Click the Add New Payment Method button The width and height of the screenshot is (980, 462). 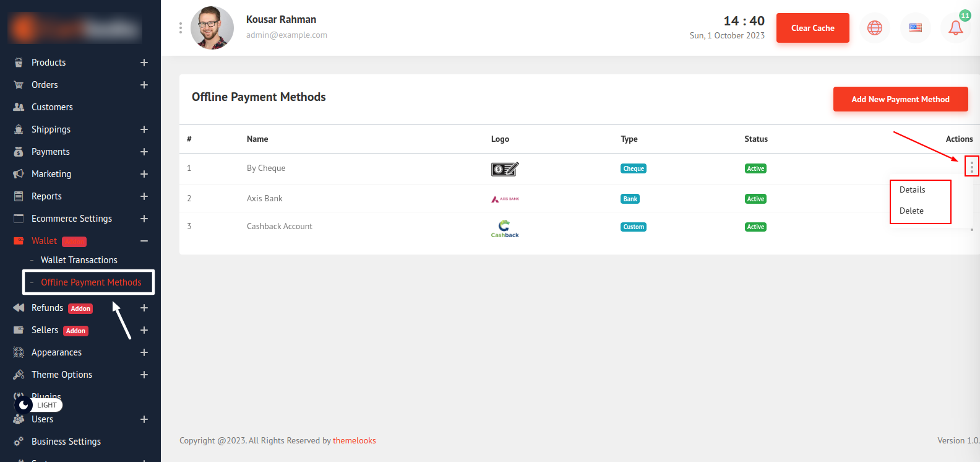coord(900,99)
